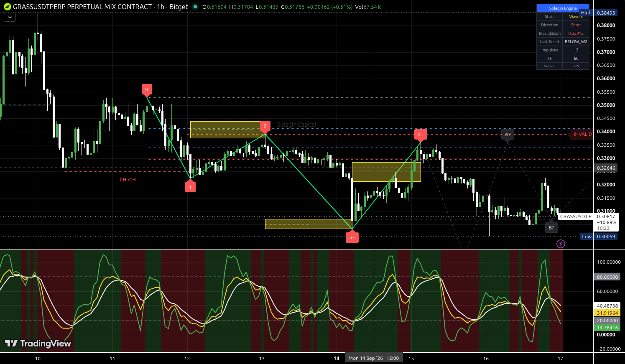The image size is (625, 364).
Task: Select the projected A? wave label
Action: 508,135
